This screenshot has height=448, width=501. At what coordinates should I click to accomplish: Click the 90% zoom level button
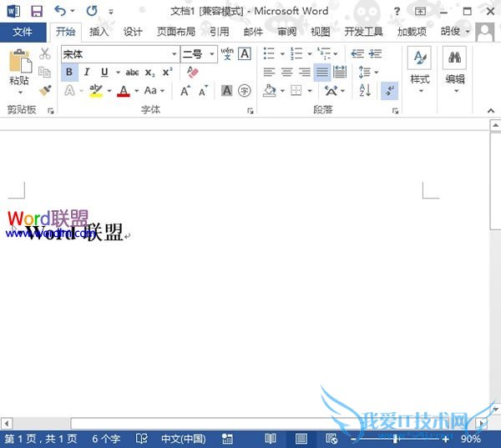click(471, 439)
